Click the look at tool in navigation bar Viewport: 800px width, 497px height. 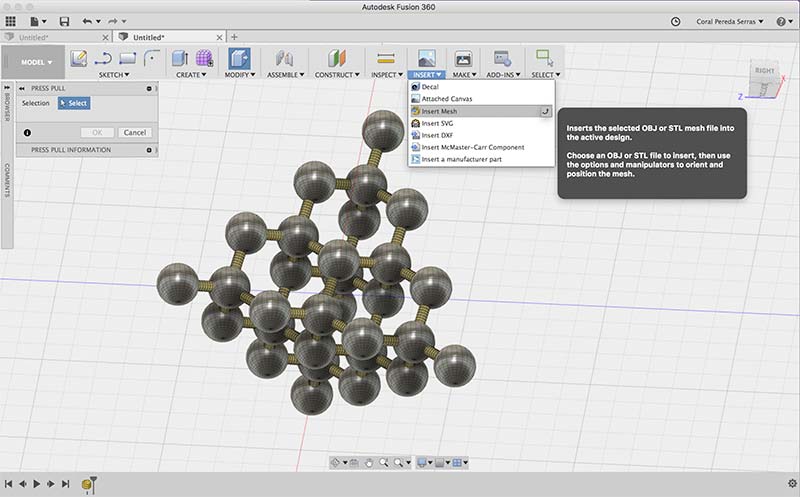(354, 463)
